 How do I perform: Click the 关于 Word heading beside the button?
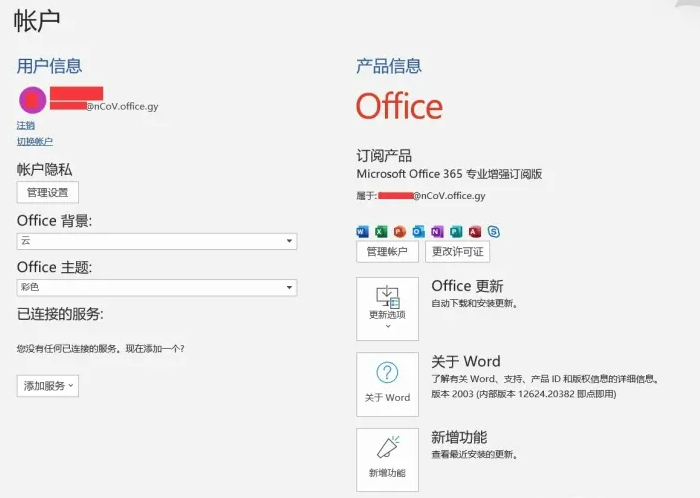tap(466, 361)
